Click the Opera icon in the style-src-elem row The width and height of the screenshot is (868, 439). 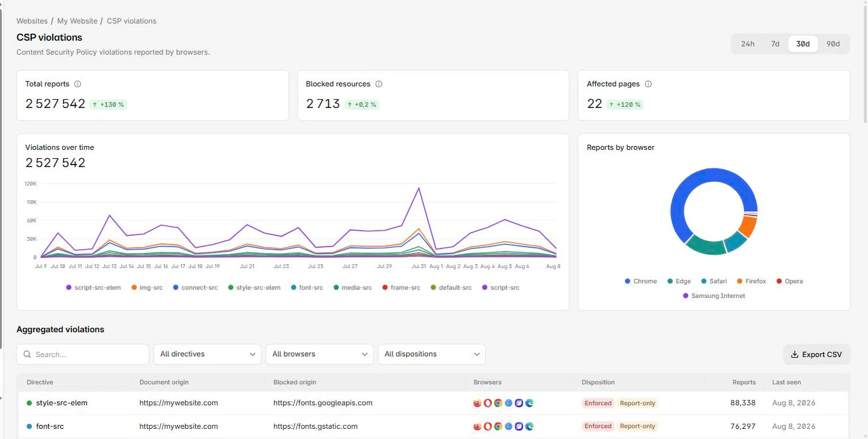coord(488,403)
